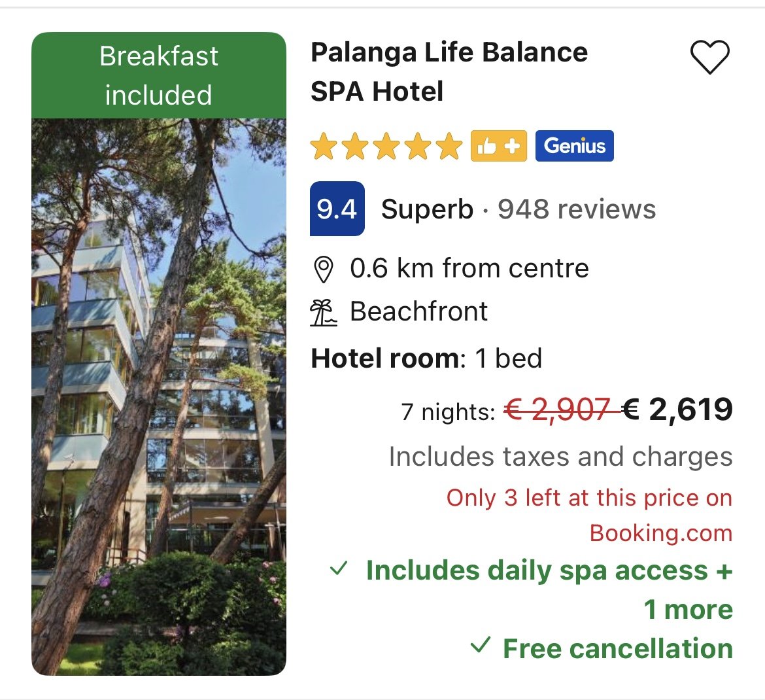Click the five-star rating stars
The image size is (765, 700).
point(386,147)
